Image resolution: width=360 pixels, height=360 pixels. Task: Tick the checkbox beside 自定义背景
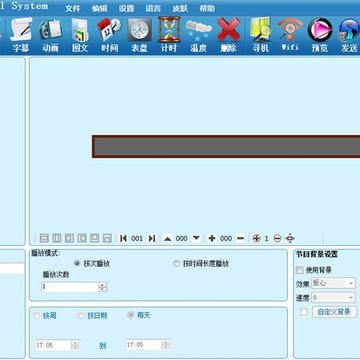[304, 312]
